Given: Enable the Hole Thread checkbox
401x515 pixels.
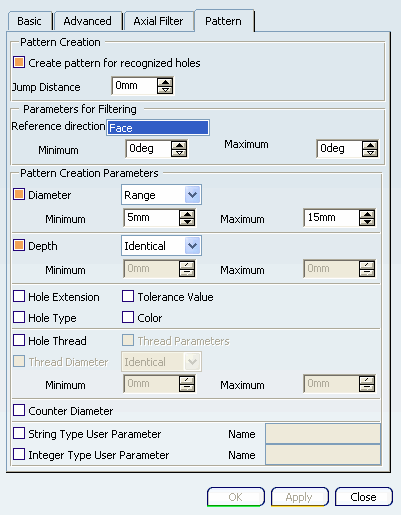Looking at the screenshot, I should [19, 340].
